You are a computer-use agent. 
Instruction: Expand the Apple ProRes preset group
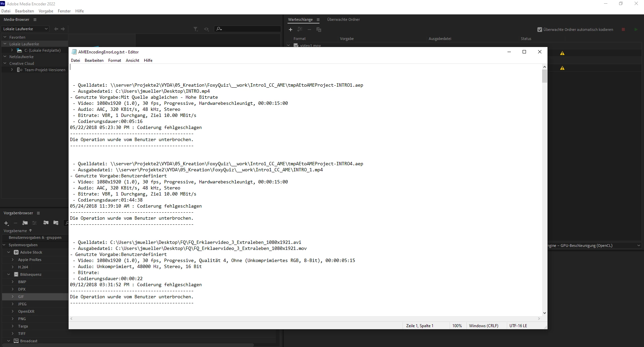point(13,260)
